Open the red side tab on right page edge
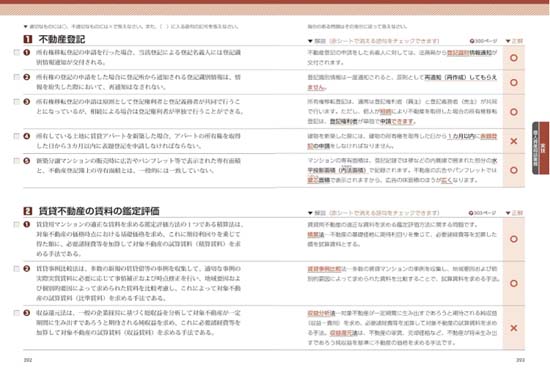Image resolution: width=550 pixels, height=370 pixels. [x=541, y=148]
